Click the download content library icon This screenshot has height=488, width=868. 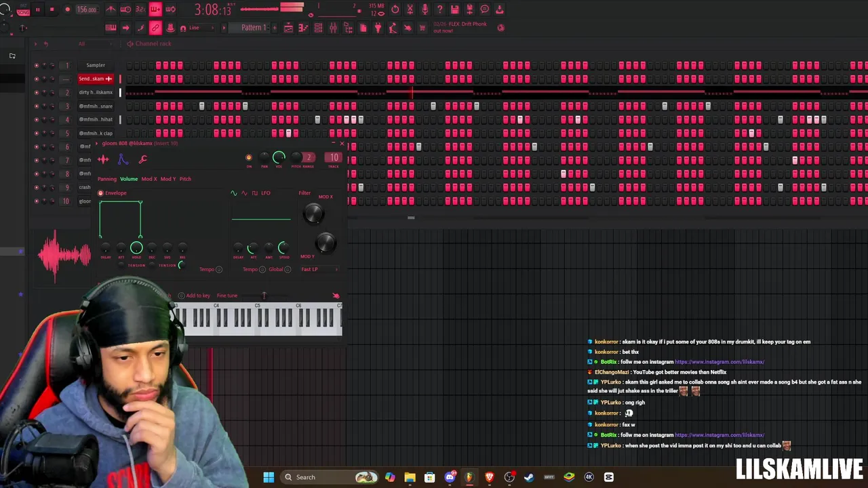tap(500, 9)
